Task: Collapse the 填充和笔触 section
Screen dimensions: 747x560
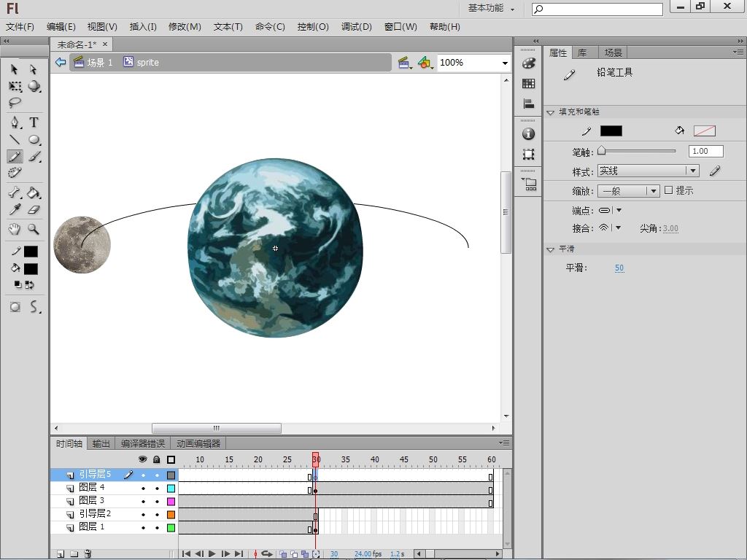Action: pyautogui.click(x=551, y=112)
